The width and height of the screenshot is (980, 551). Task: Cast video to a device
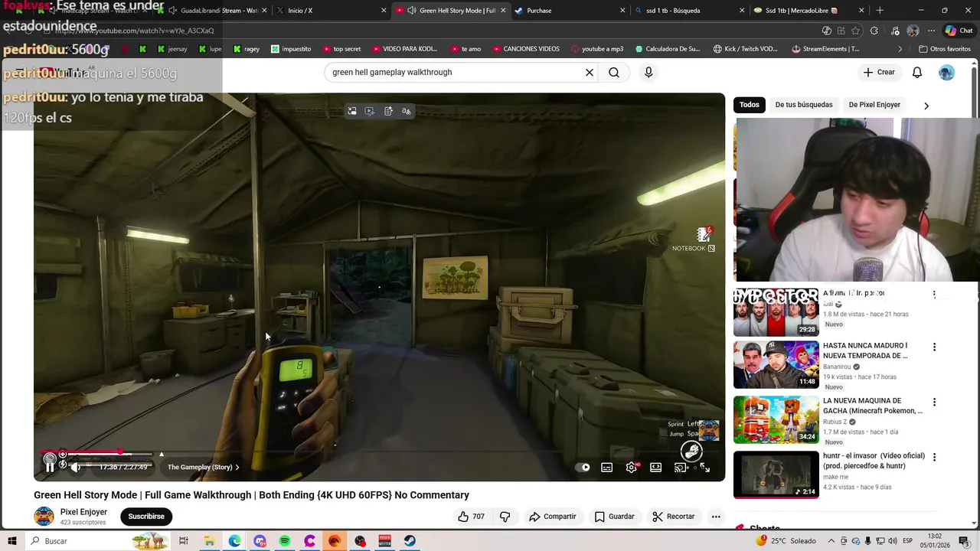(x=680, y=468)
